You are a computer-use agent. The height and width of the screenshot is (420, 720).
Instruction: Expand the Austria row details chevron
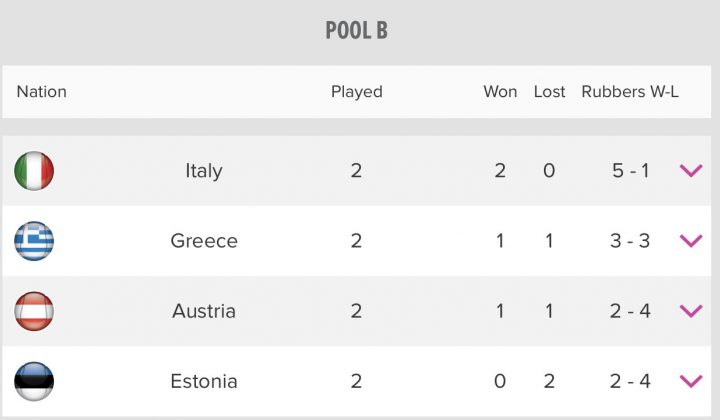tap(691, 311)
